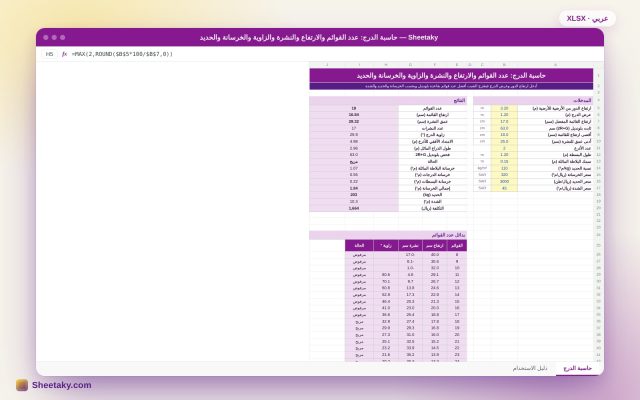Click the row 1 header number
Image resolution: width=640 pixels, height=400 pixels.
pos(598,76)
